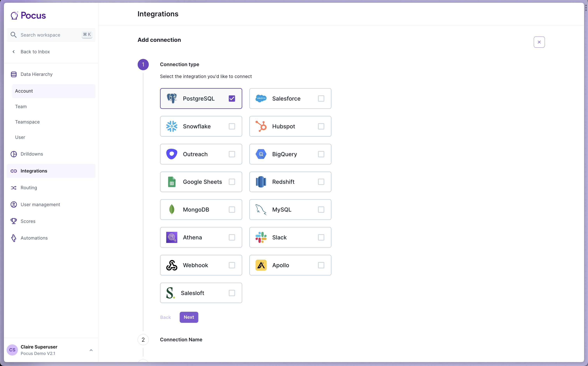This screenshot has height=366, width=588.
Task: Expand the Claire Superuser account menu
Action: click(91, 350)
